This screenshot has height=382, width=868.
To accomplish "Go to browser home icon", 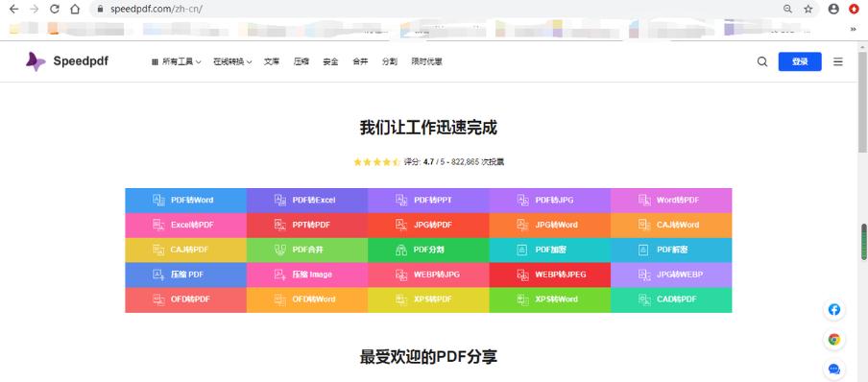I will tap(75, 9).
